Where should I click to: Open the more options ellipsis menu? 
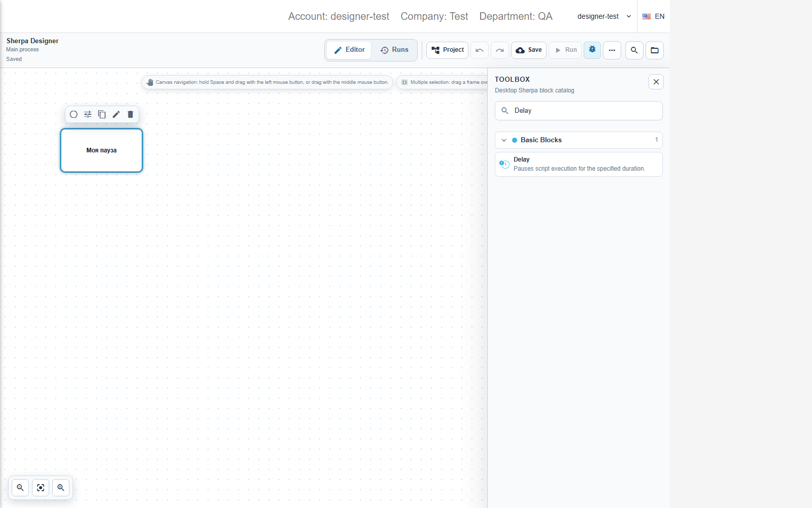coord(612,50)
